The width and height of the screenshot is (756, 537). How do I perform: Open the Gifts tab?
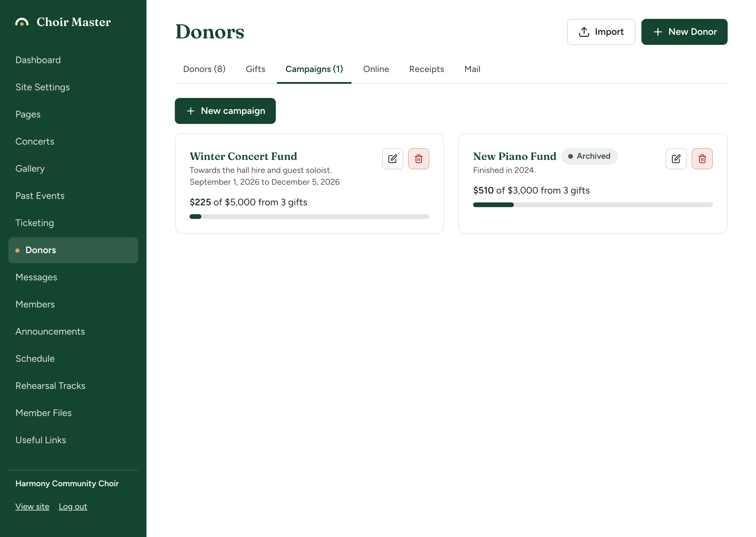coord(255,69)
